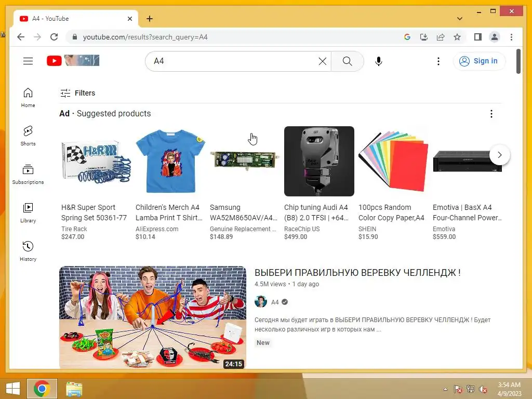The image size is (532, 399).
Task: Open the Chrome profile avatar menu
Action: (x=495, y=37)
